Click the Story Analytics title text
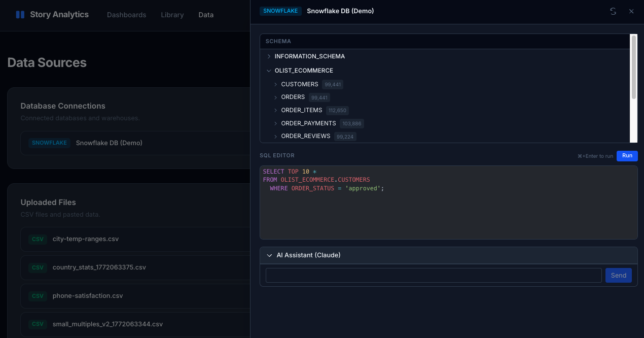 coord(59,15)
